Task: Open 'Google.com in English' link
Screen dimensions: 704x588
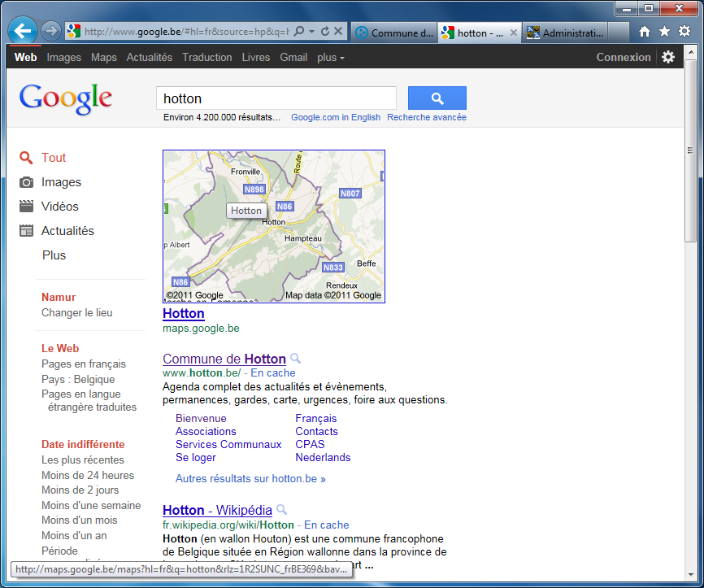Action: point(336,117)
